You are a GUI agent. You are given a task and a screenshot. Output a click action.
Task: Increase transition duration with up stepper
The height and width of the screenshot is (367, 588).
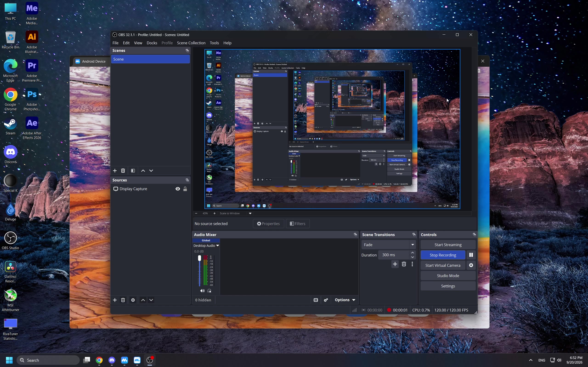413,253
